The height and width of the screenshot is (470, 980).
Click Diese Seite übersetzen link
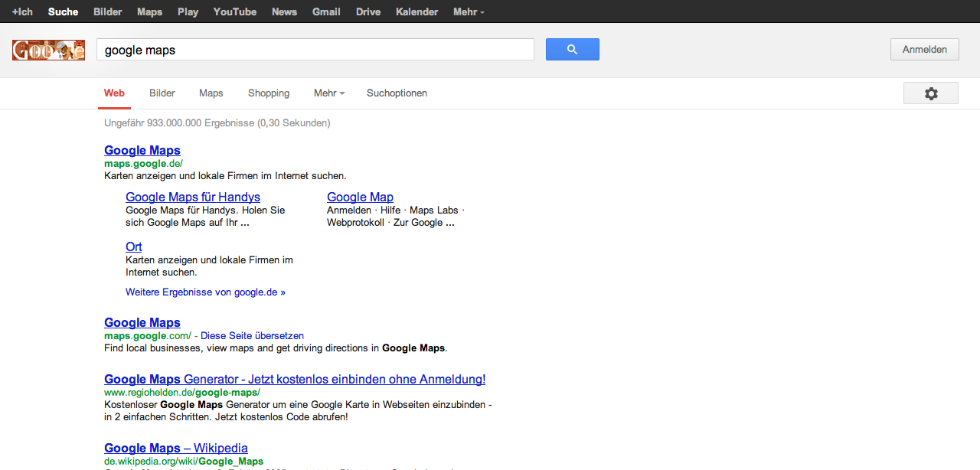[252, 335]
